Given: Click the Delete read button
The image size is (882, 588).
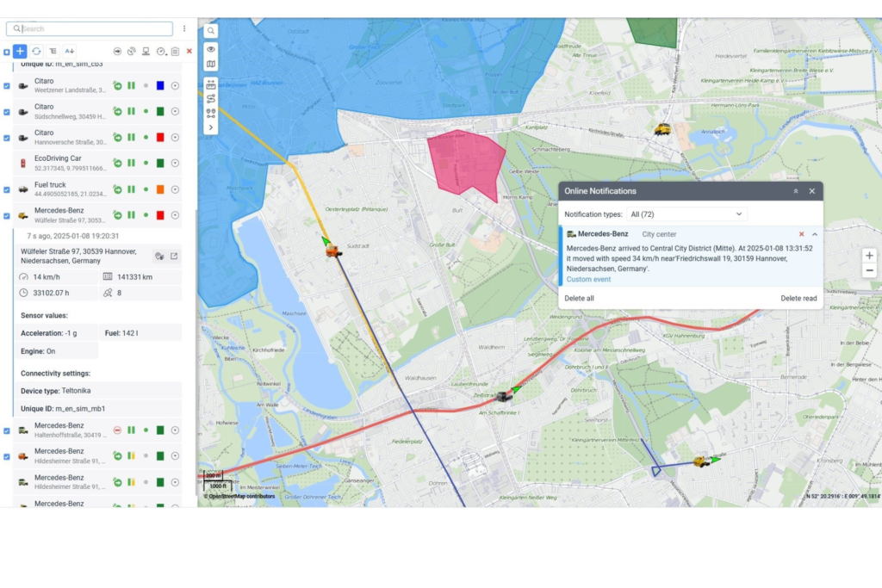Looking at the screenshot, I should point(798,298).
